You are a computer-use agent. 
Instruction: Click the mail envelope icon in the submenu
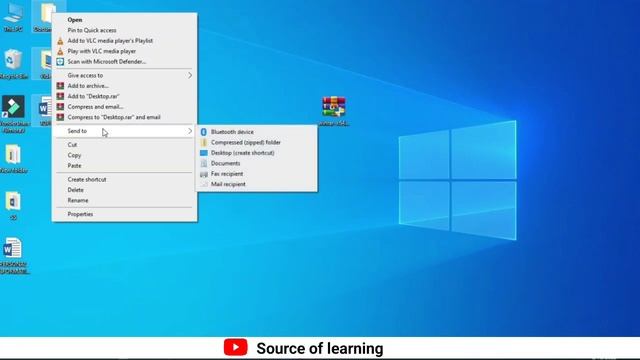[204, 184]
